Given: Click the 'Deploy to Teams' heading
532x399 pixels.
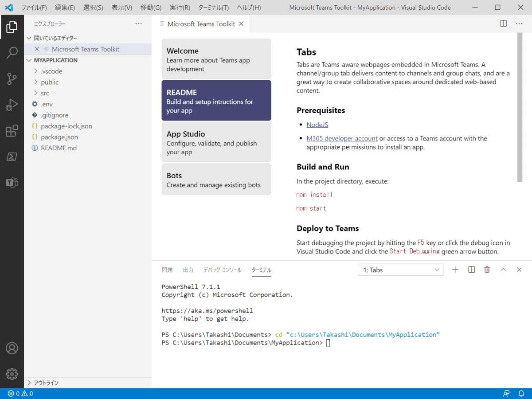Looking at the screenshot, I should click(x=328, y=229).
